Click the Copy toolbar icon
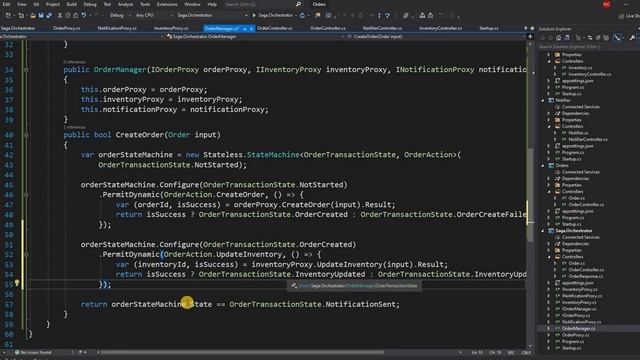640x360 pixels. (x=68, y=16)
